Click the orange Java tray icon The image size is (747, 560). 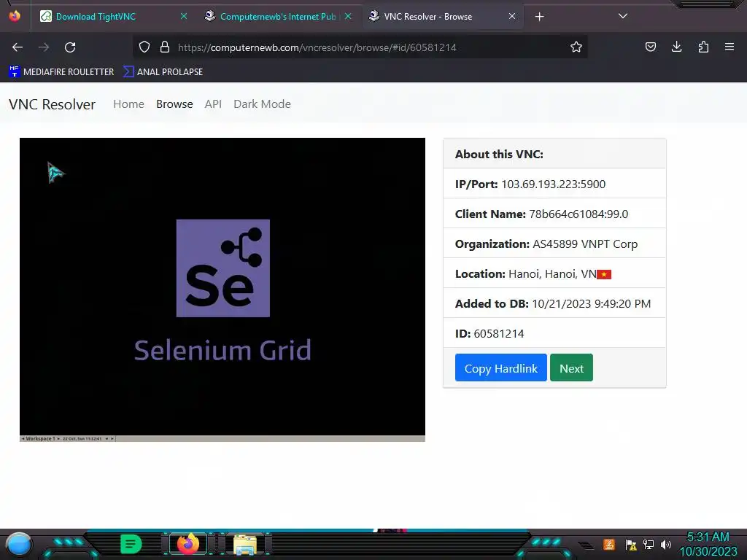coord(609,544)
